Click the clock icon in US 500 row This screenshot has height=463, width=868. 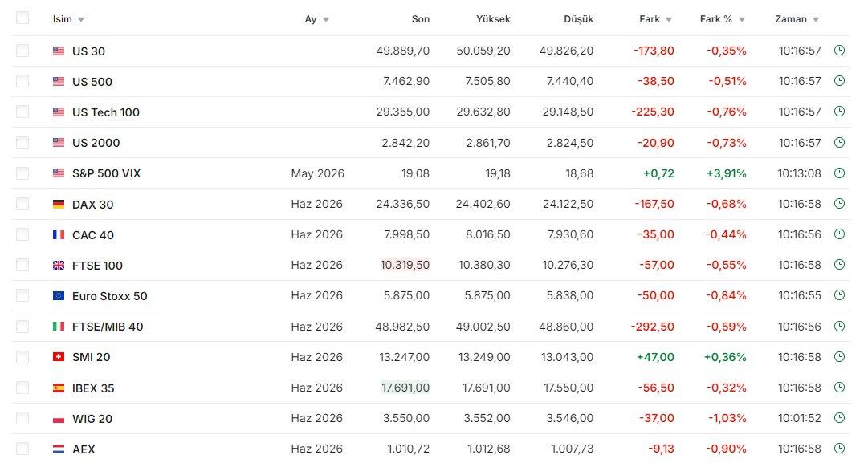pos(839,81)
